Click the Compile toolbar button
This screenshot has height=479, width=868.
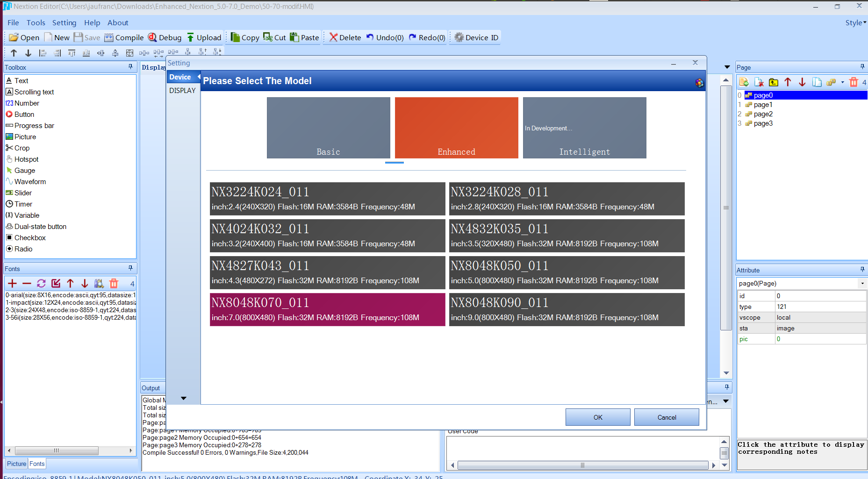click(124, 37)
